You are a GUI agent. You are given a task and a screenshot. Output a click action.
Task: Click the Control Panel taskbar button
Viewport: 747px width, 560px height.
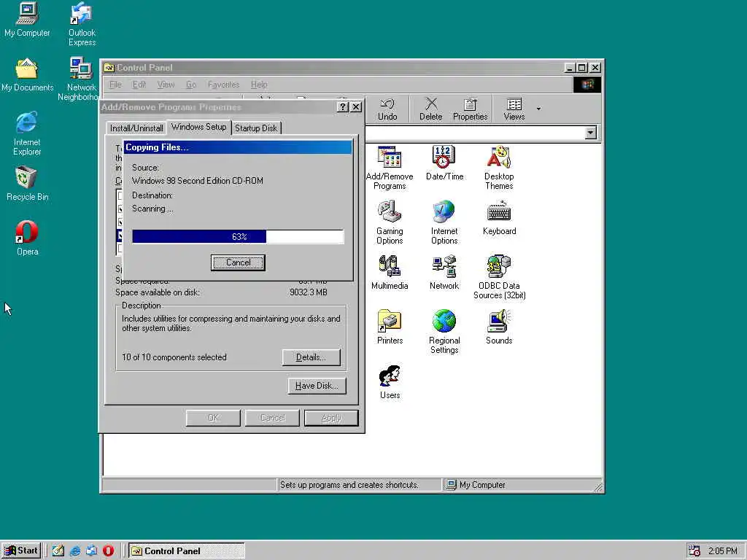tap(186, 551)
